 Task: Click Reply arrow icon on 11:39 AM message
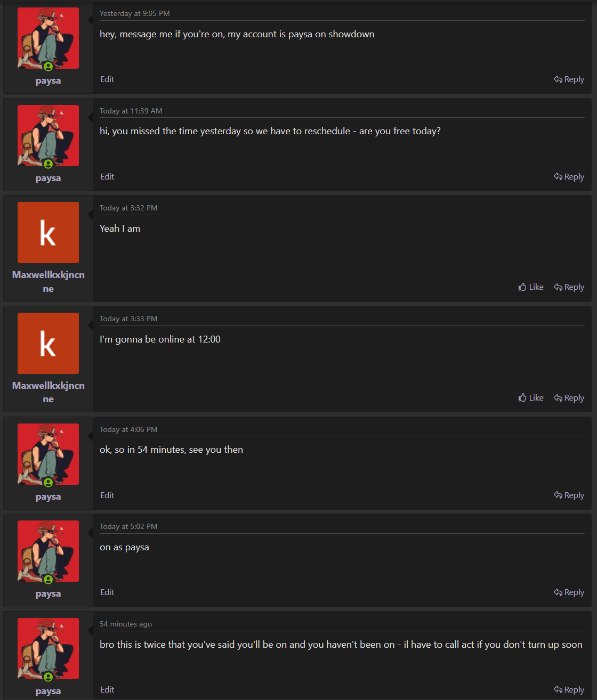pyautogui.click(x=558, y=176)
